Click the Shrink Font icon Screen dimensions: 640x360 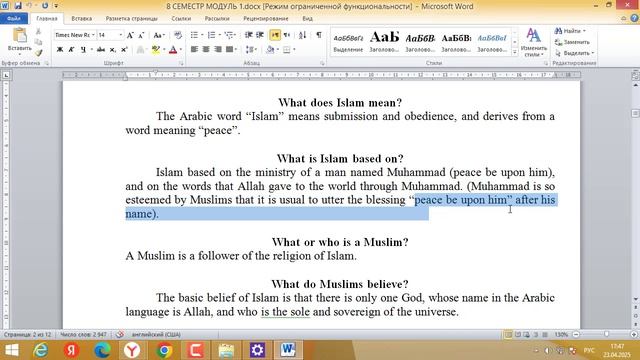point(141,36)
